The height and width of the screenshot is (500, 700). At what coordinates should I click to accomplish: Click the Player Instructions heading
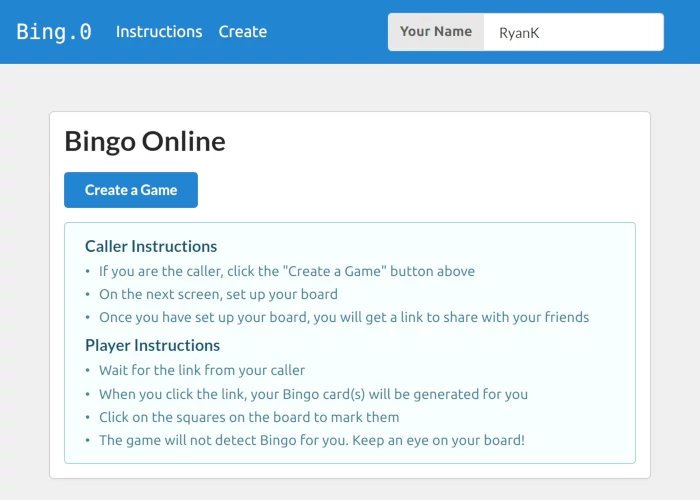[152, 345]
